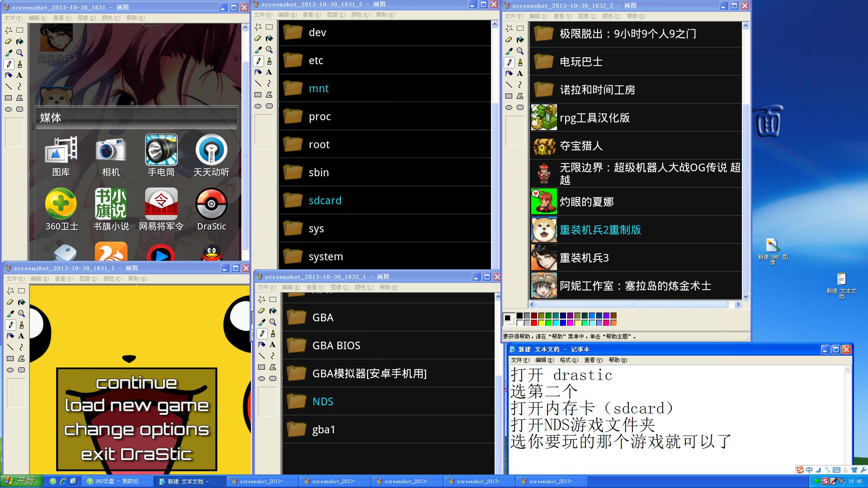Select Eraser tool in 1632_2 Paint window
Screen dimensions: 868x488
(x=509, y=40)
